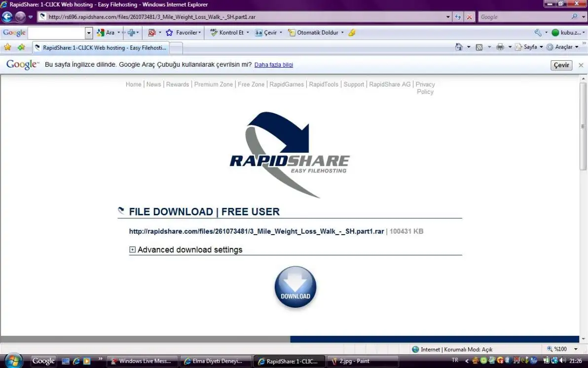
Task: Click the volume speaker icon in system tray
Action: point(562,361)
